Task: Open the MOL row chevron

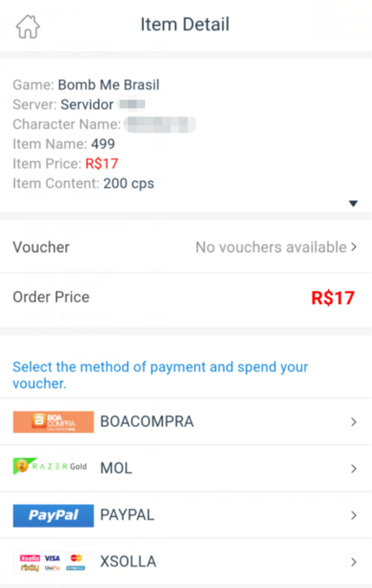Action: (354, 468)
